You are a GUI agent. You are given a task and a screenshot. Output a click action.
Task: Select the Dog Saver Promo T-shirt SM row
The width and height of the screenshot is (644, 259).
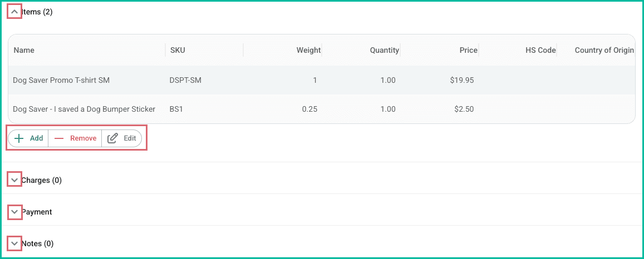(x=61, y=80)
